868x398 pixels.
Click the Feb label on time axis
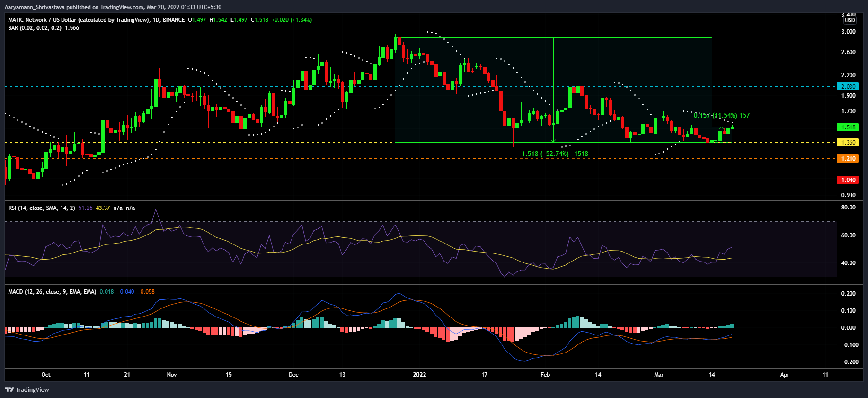pos(545,375)
